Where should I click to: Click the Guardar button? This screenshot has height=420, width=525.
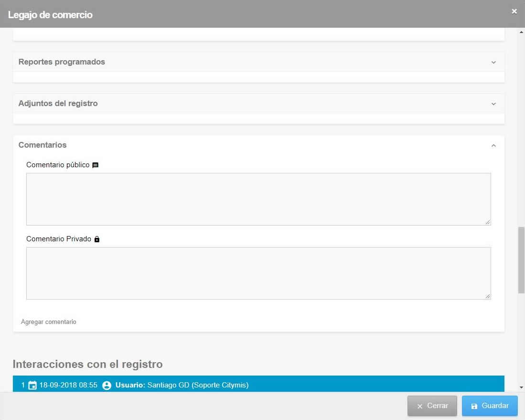pos(490,406)
